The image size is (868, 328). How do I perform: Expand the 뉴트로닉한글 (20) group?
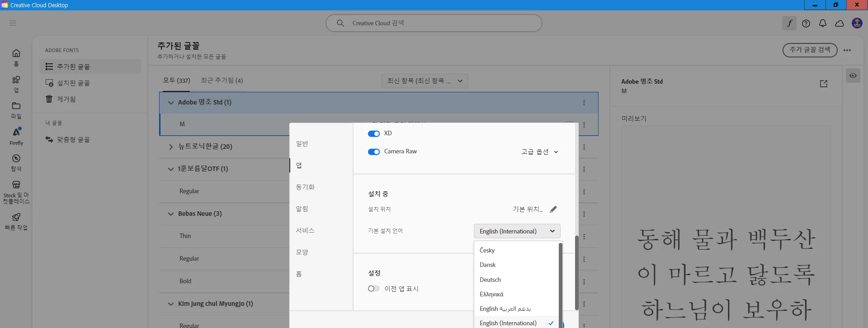[170, 147]
